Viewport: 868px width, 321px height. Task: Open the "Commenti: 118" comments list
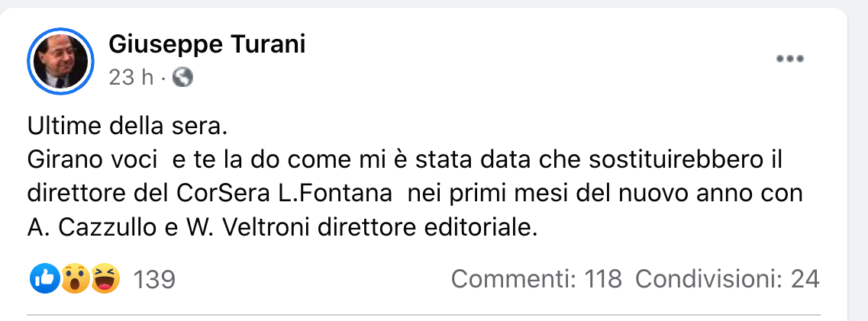click(536, 280)
